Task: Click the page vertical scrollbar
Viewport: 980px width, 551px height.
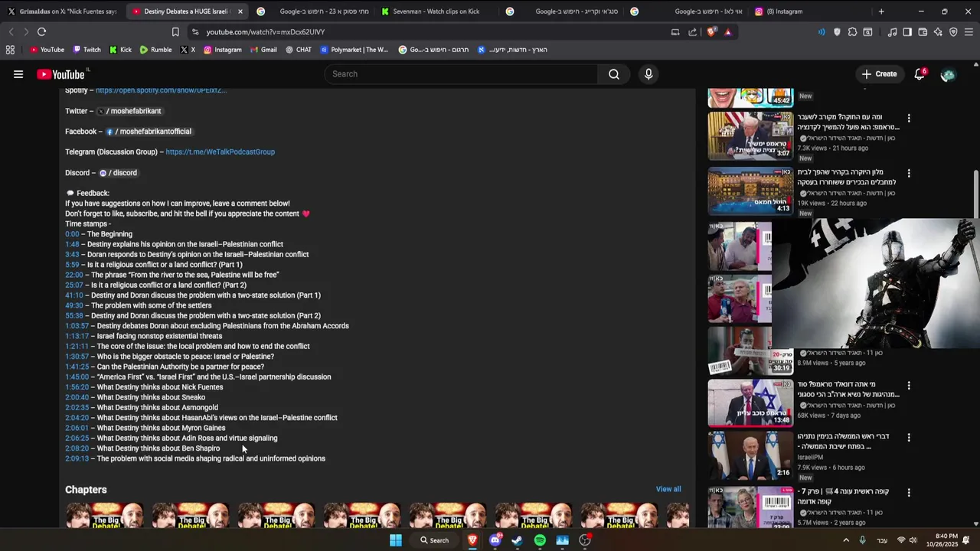Action: pos(975,195)
